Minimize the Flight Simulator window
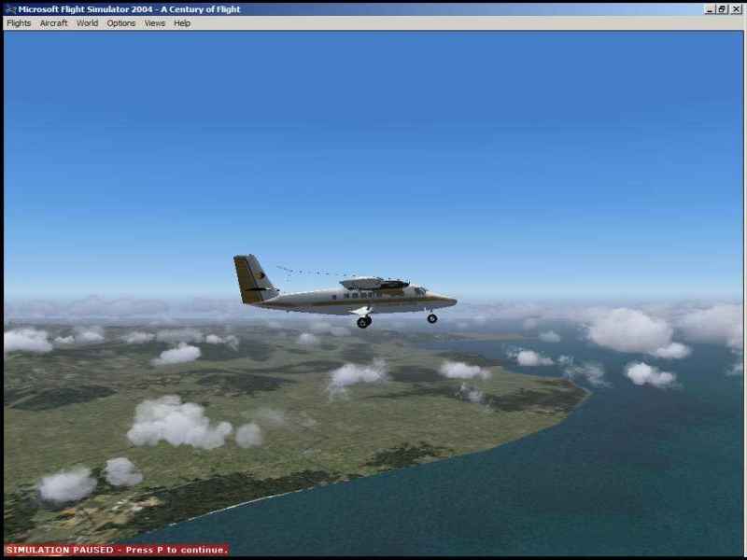The width and height of the screenshot is (747, 560). pos(710,9)
